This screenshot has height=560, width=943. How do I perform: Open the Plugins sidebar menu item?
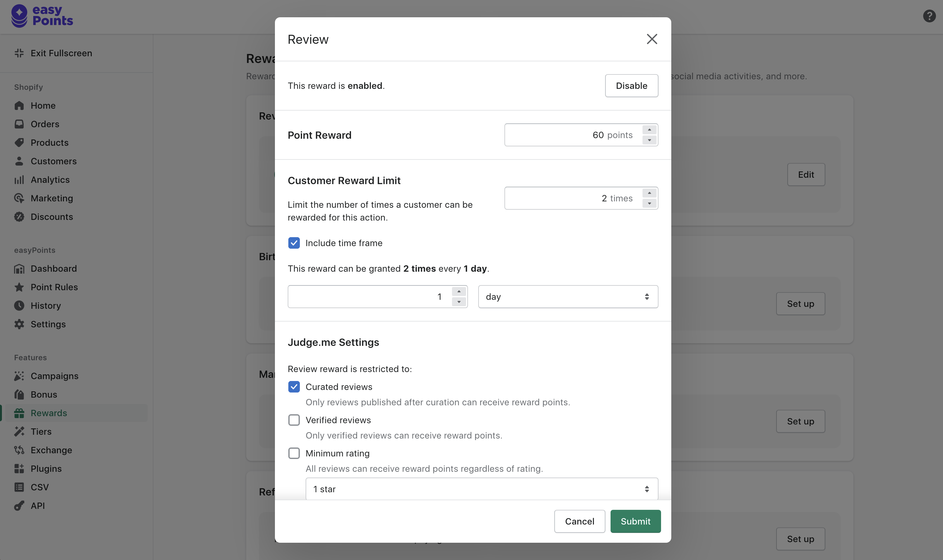point(46,469)
